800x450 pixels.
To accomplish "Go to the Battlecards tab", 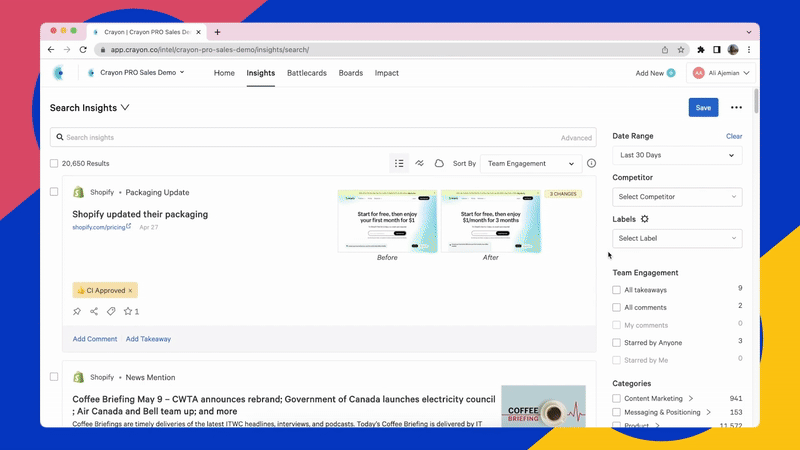I will click(306, 73).
